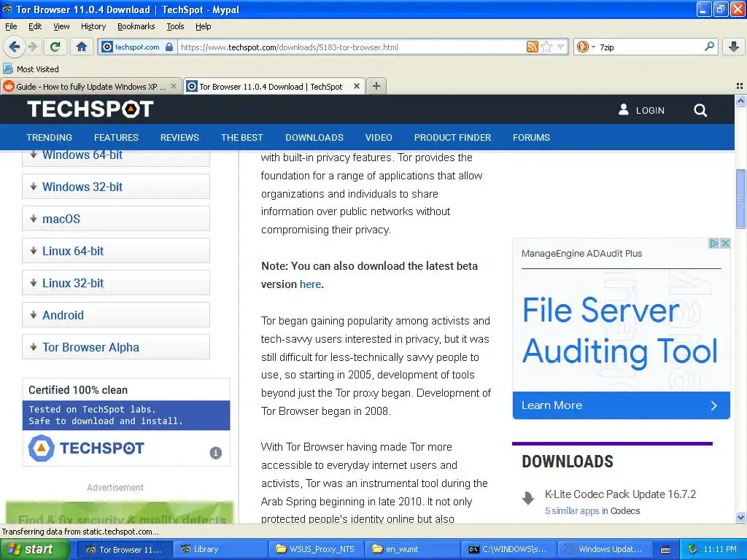Download the Windows 32-bit version
Viewport: 747px width, 560px height.
(116, 186)
